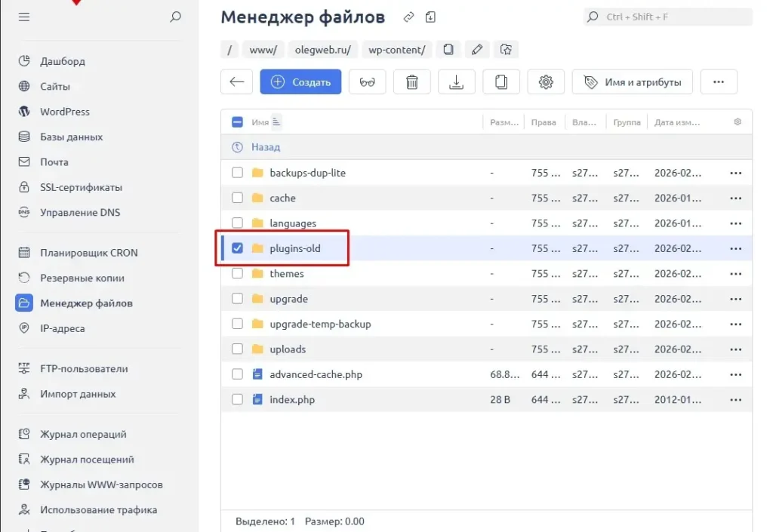Check the languages folder checkbox

[x=237, y=223]
